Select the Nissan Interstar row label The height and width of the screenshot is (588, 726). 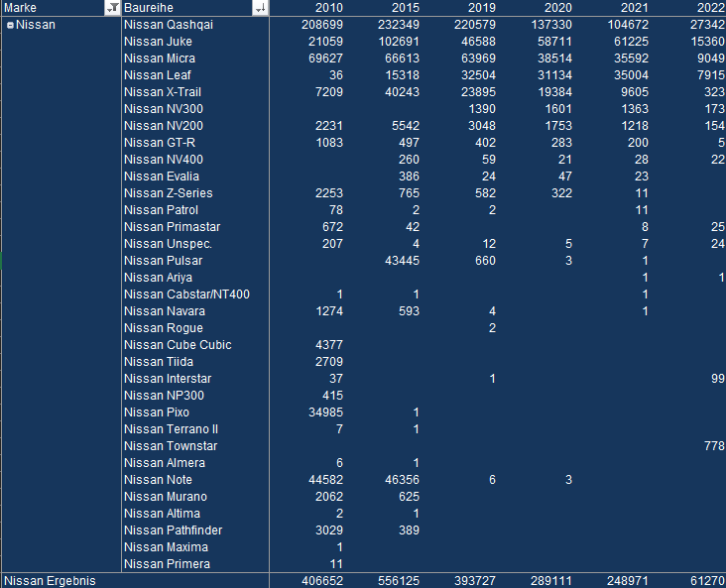[168, 379]
